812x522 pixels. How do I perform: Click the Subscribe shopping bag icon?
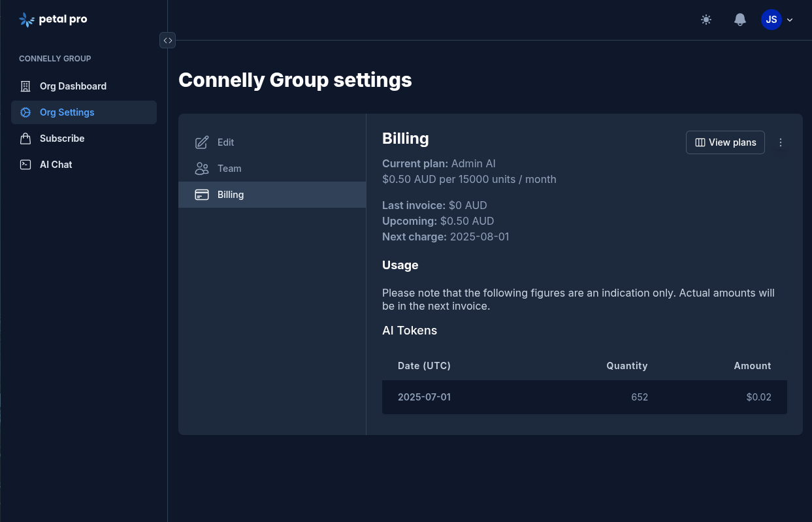tap(25, 139)
